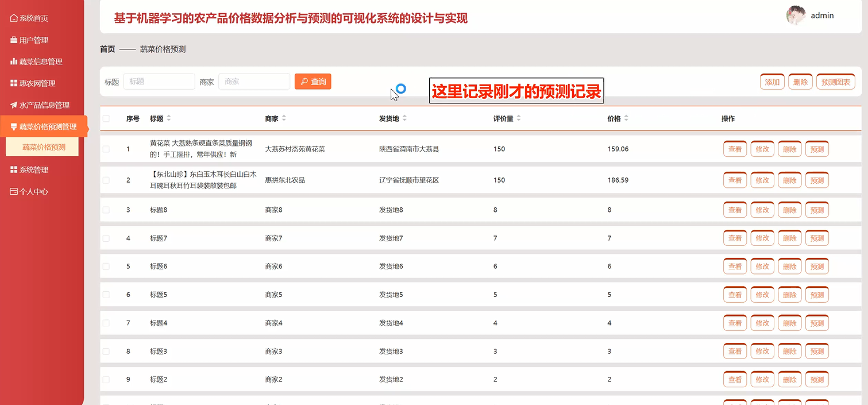Click 查看 in the 标题8 row
The width and height of the screenshot is (868, 405).
735,210
